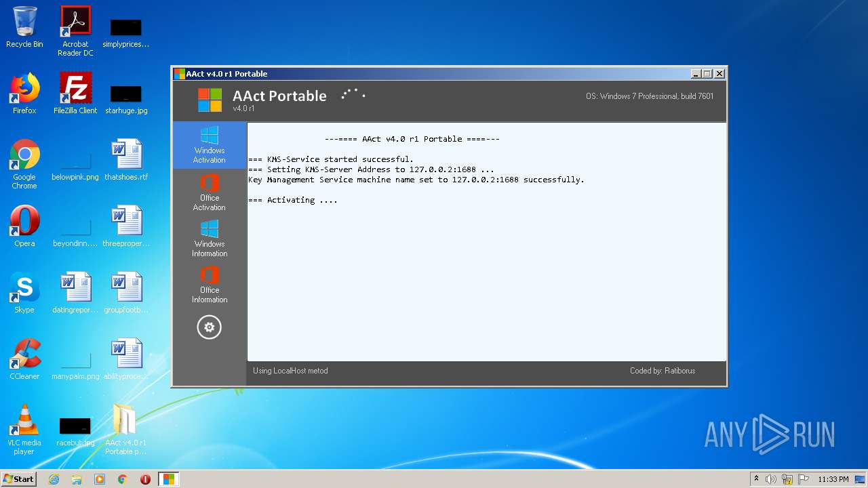The height and width of the screenshot is (488, 868).
Task: Open datingrepor document on desktop
Action: coord(75,293)
